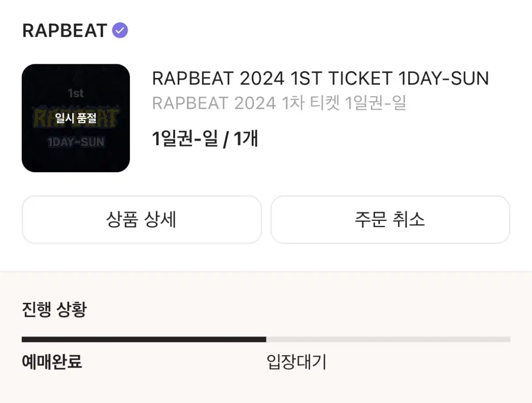Screen dimensions: 532x403
Task: Click the 2024 in the English product title
Action: pyautogui.click(x=262, y=78)
